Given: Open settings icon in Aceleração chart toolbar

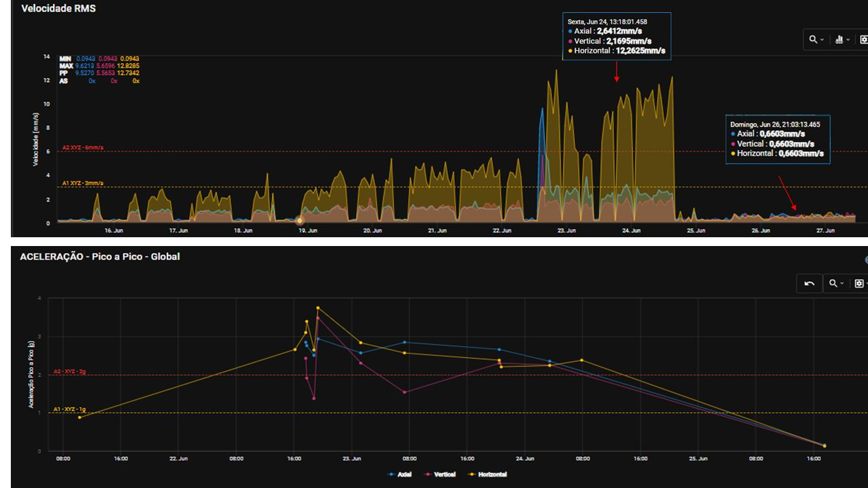Looking at the screenshot, I should click(x=860, y=283).
